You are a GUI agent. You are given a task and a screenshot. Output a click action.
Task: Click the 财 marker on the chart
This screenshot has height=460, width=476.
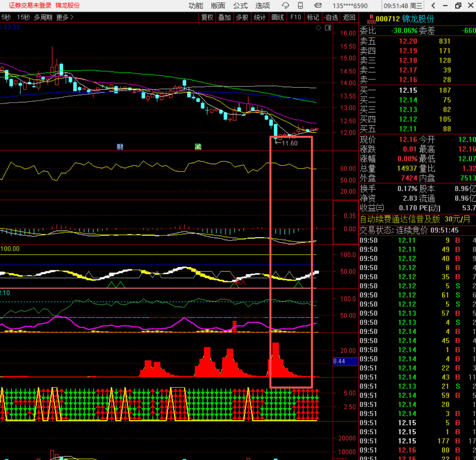coord(120,147)
